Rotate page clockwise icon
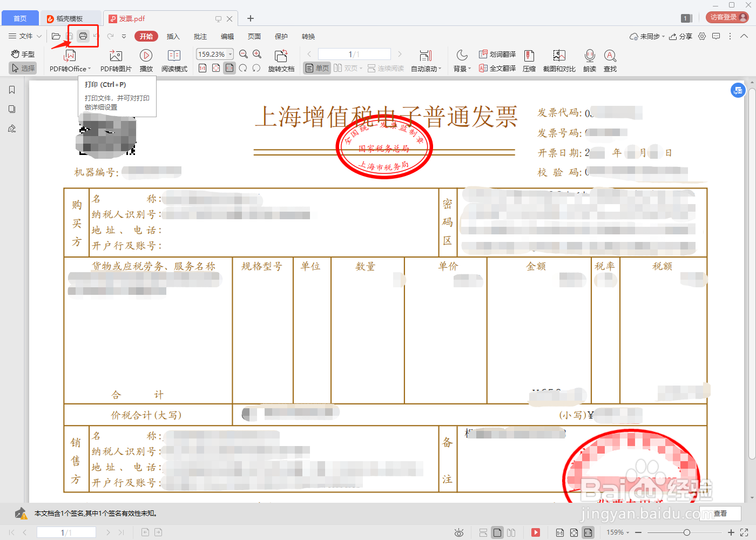756x540 pixels. tap(243, 68)
